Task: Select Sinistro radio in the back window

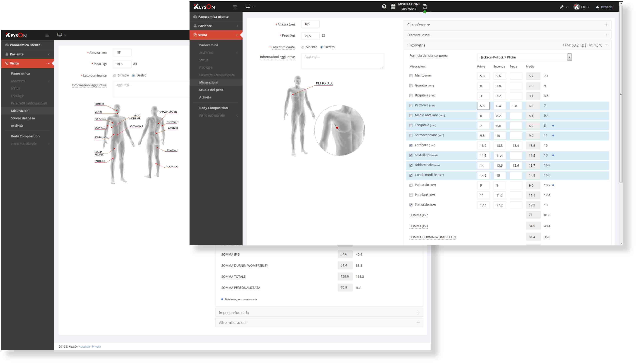Action: [114, 76]
